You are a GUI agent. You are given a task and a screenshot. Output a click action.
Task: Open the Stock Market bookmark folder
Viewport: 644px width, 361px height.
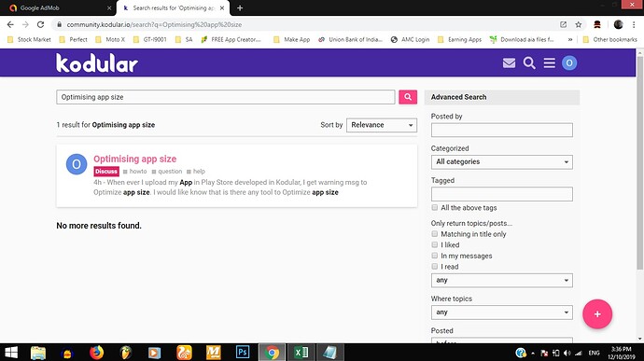[x=29, y=39]
